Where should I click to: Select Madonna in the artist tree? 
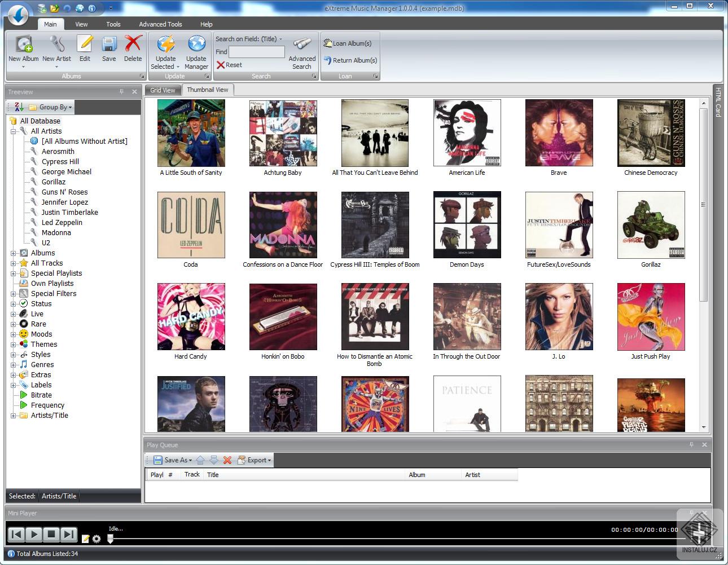[56, 233]
